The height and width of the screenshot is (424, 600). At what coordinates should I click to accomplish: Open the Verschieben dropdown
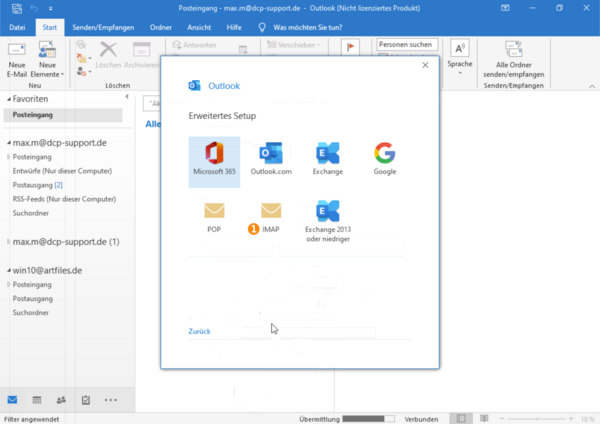coord(293,45)
